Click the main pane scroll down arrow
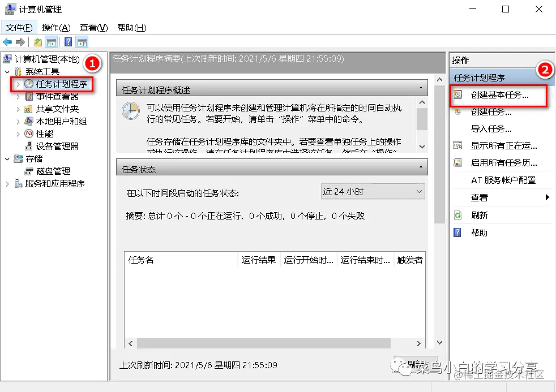 pyautogui.click(x=440, y=342)
